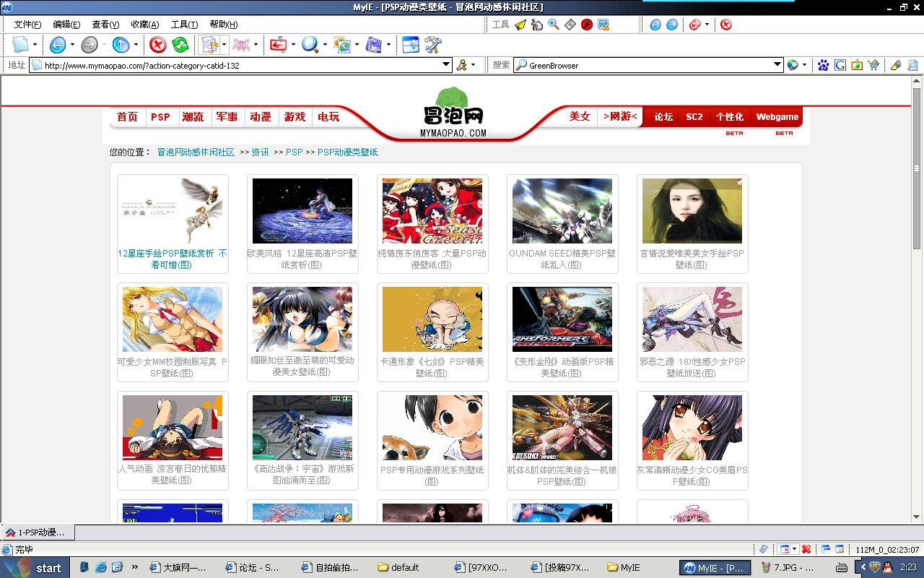Image resolution: width=924 pixels, height=578 pixels.
Task: Open the 论坛 link in red navbar
Action: coord(663,117)
